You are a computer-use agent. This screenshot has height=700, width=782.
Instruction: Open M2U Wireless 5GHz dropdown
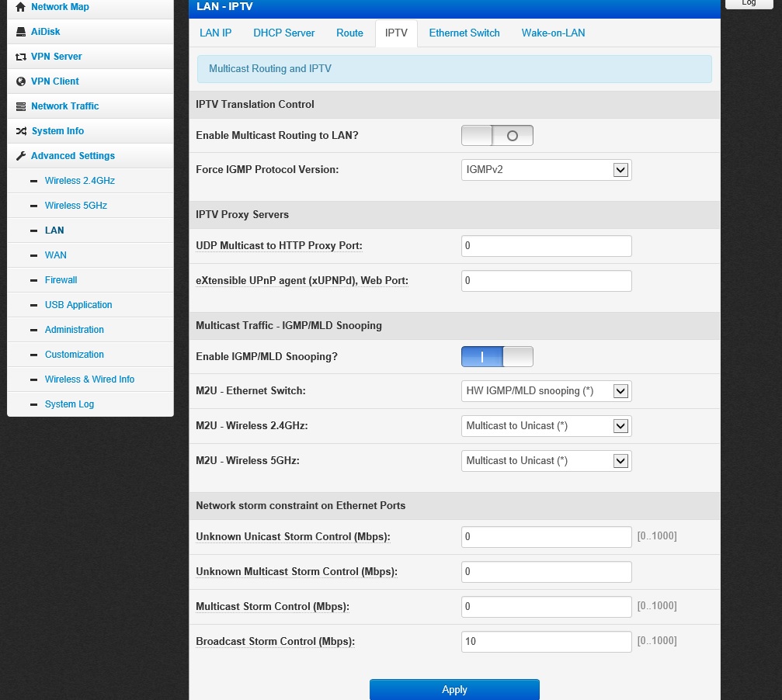click(546, 461)
